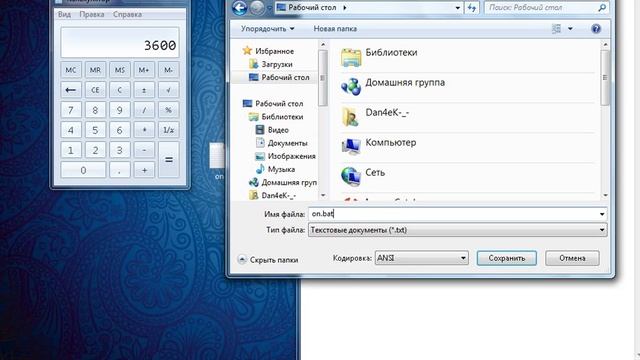Image resolution: width=640 pixels, height=360 pixels.
Task: Select Библиотеки in navigation tree
Action: click(x=276, y=117)
